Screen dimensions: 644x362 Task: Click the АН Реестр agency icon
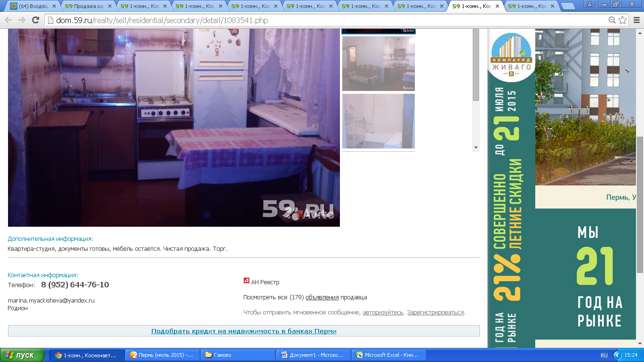point(246,281)
